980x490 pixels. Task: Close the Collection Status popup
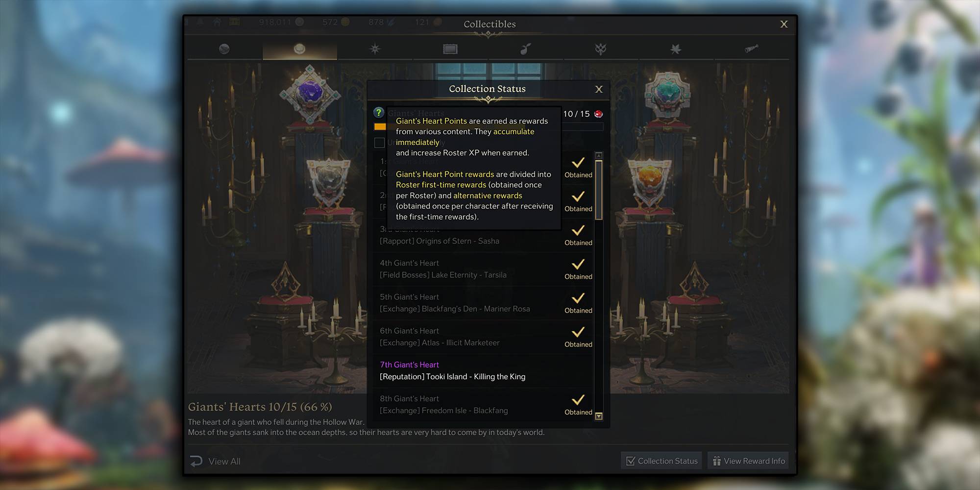[x=599, y=89]
